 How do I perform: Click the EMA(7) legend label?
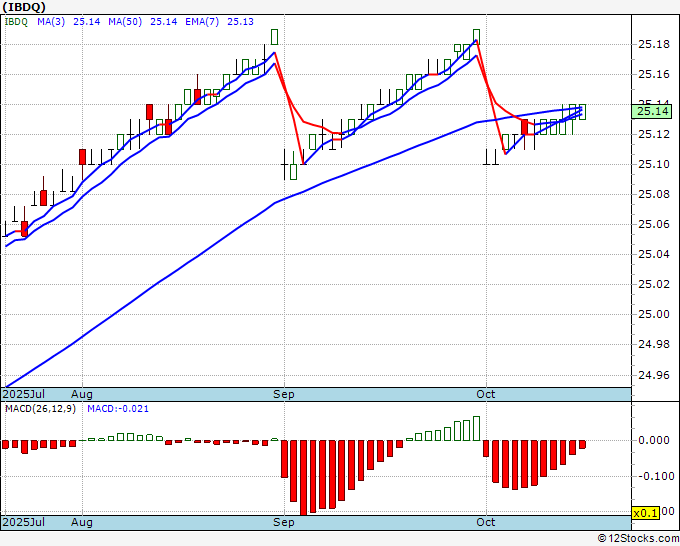202,22
